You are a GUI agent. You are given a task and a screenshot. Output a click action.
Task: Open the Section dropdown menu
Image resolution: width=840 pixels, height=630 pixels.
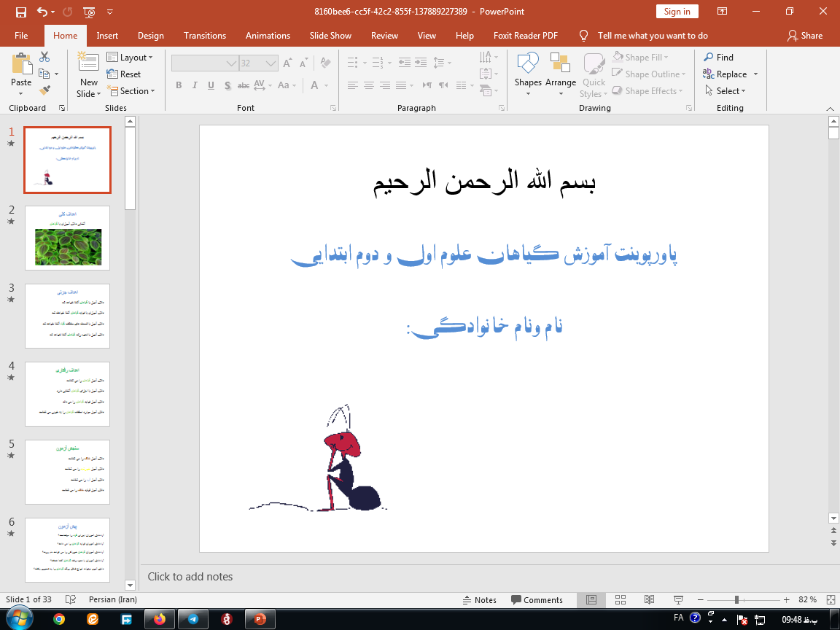point(131,91)
